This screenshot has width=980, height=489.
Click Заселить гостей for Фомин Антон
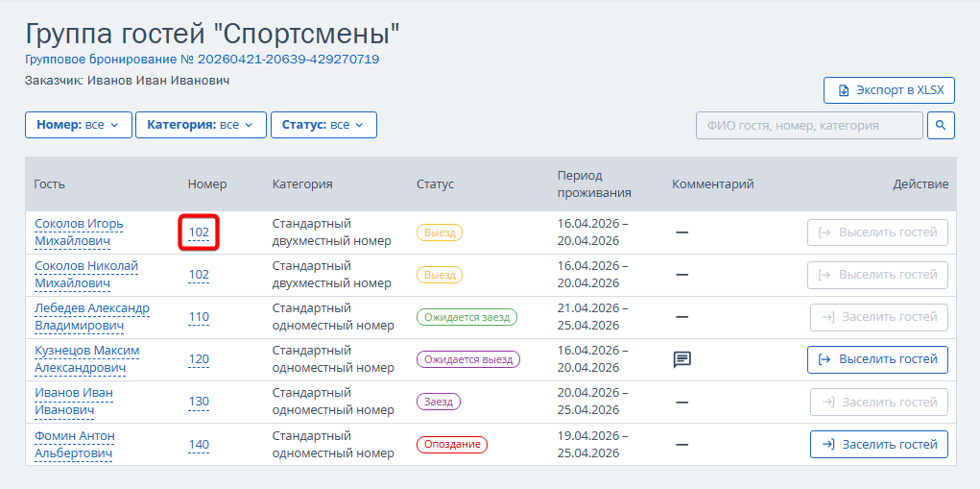point(879,445)
